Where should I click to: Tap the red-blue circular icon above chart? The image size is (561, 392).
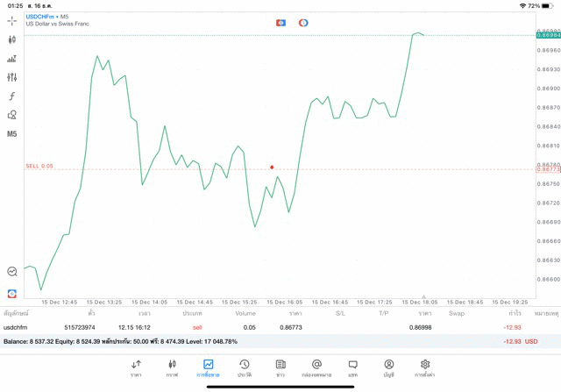(x=303, y=23)
